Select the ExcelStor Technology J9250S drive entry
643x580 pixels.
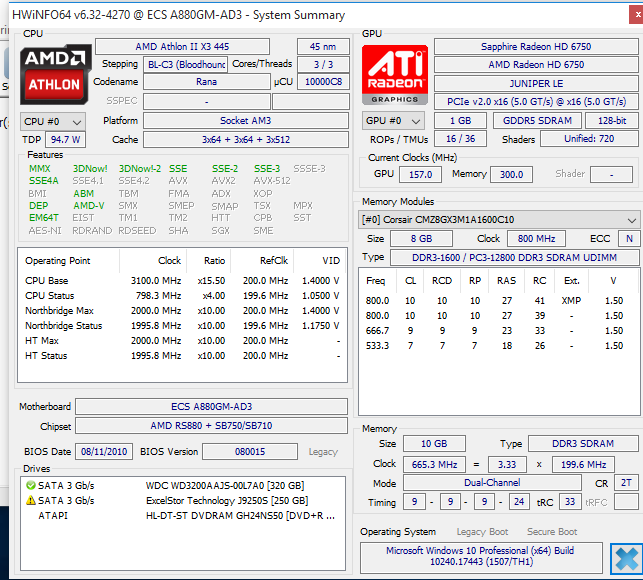(183, 501)
